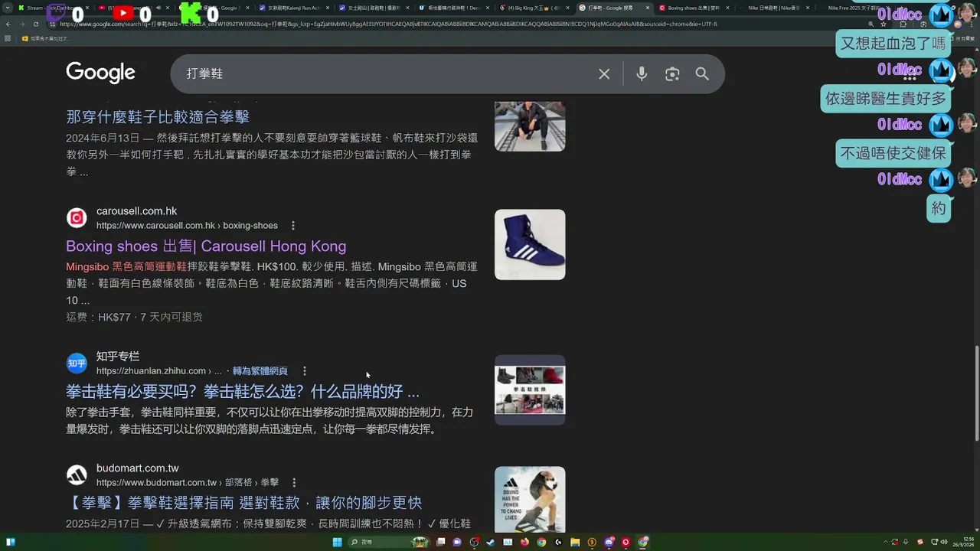The image size is (980, 551).
Task: Open more options for the budomart.com.tw result
Action: click(293, 483)
